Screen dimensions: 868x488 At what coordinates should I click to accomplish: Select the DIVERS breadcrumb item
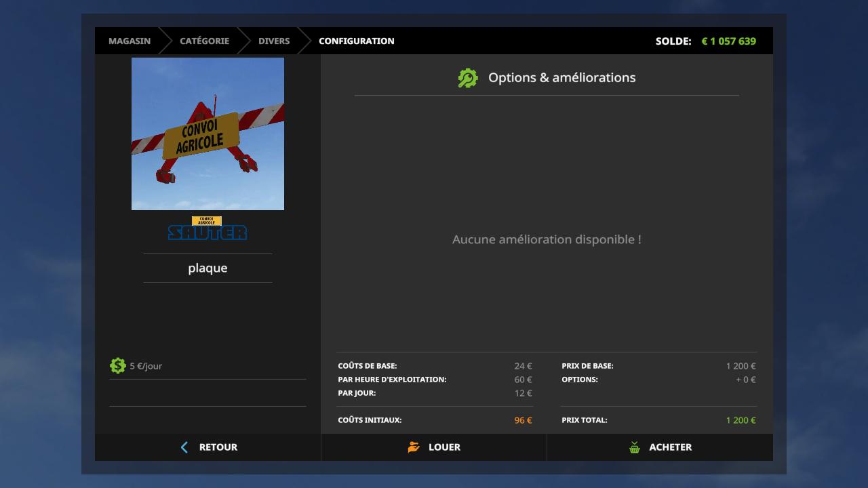(273, 41)
